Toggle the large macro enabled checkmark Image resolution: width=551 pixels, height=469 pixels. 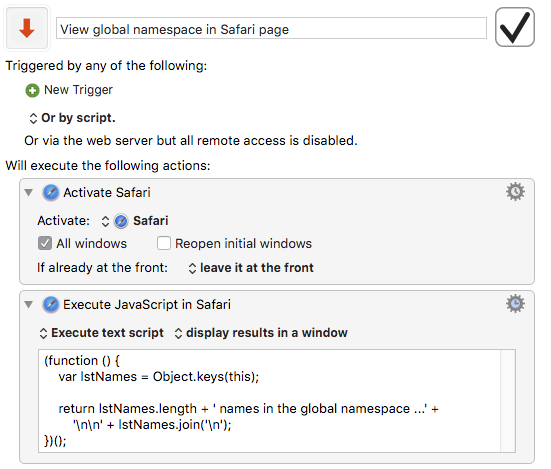point(514,27)
